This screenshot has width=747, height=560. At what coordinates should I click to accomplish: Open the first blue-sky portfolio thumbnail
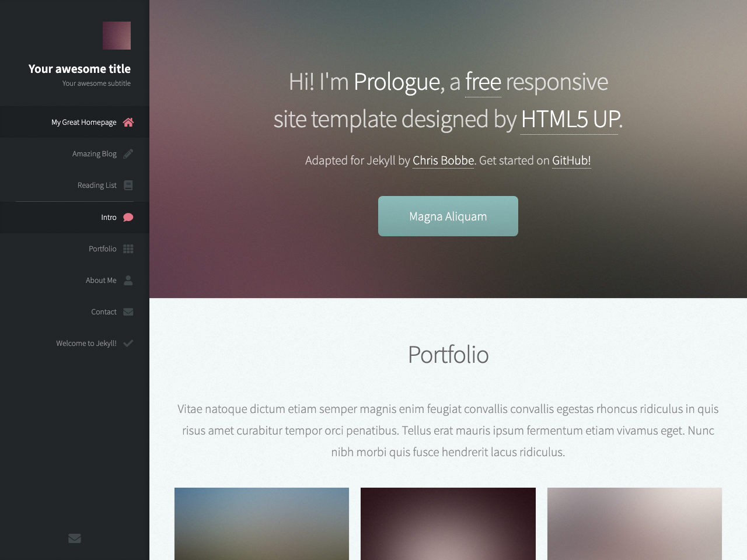pyautogui.click(x=261, y=524)
